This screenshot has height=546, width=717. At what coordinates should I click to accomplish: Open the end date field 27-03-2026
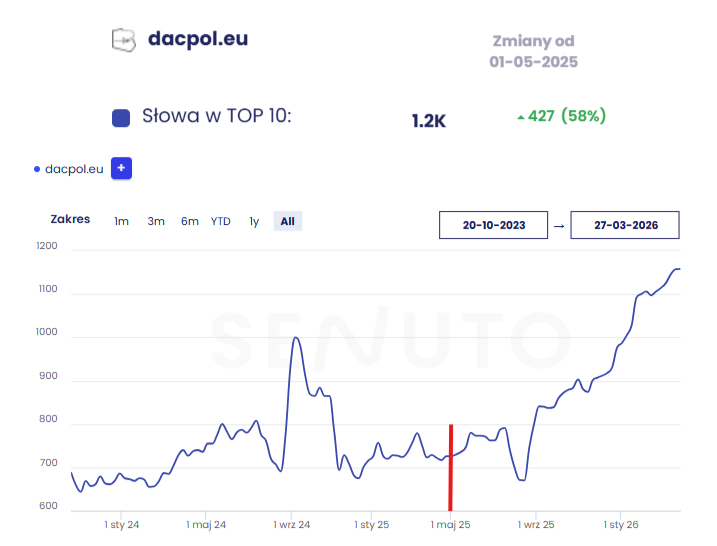tap(625, 225)
